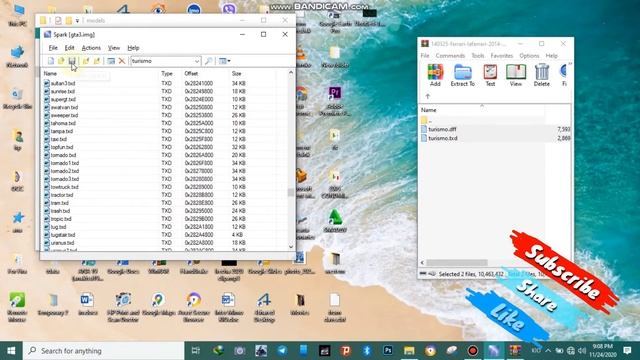Screen dimensions: 640x360
Task: Click the first yellow import icon in Spark toolbar
Action: coord(86,61)
